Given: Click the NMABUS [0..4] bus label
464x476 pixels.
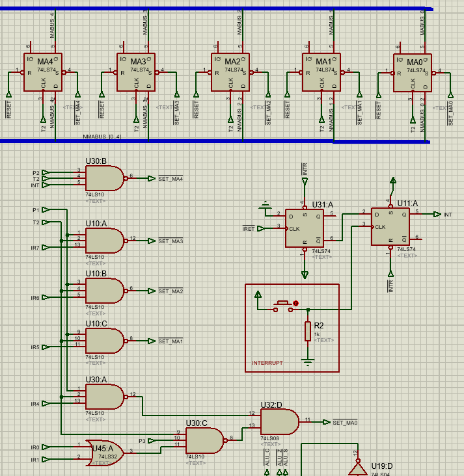Looking at the screenshot, I should pos(102,137).
